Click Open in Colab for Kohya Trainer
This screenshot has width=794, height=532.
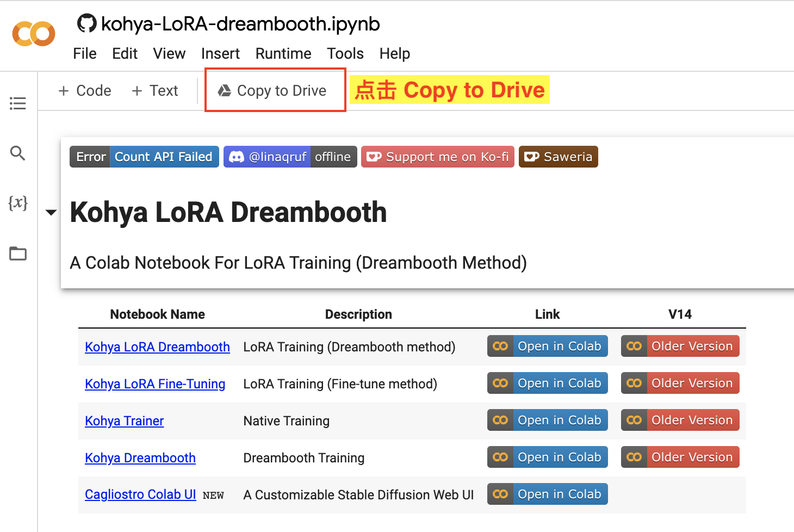point(547,420)
